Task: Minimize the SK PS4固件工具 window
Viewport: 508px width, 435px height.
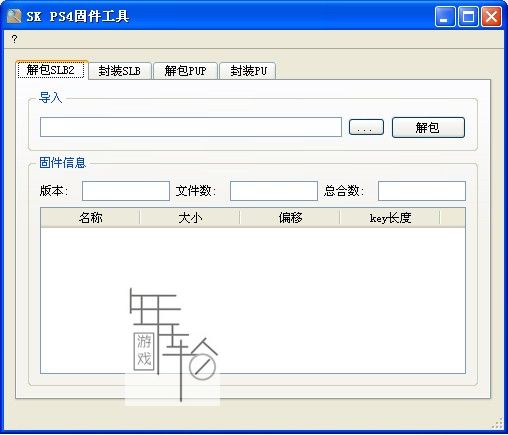Action: point(445,16)
